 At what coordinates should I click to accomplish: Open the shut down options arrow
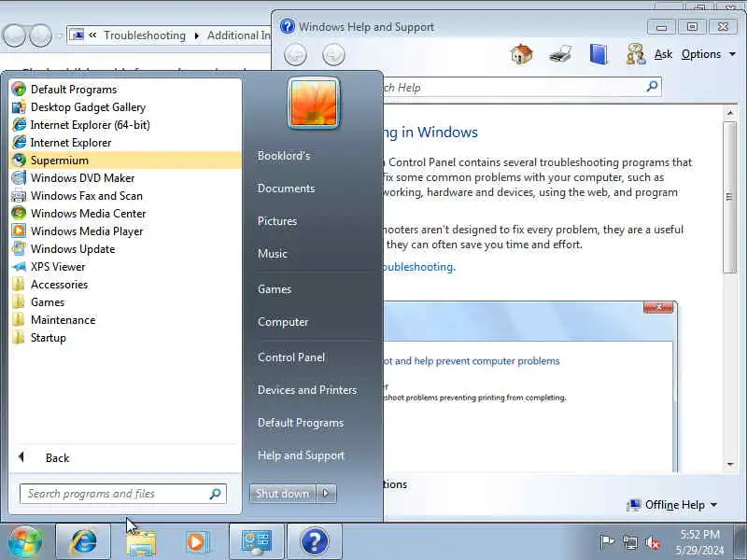point(326,494)
